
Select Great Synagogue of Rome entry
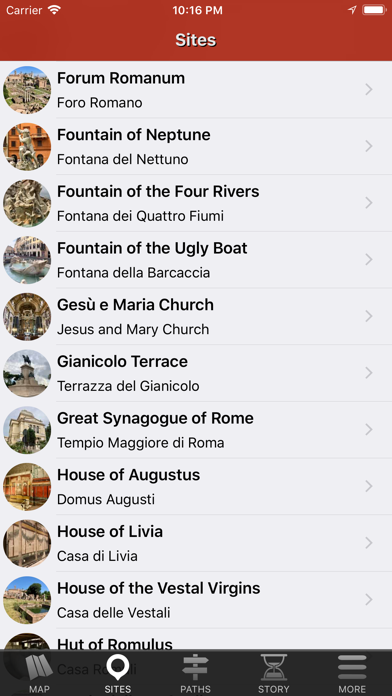(196, 430)
